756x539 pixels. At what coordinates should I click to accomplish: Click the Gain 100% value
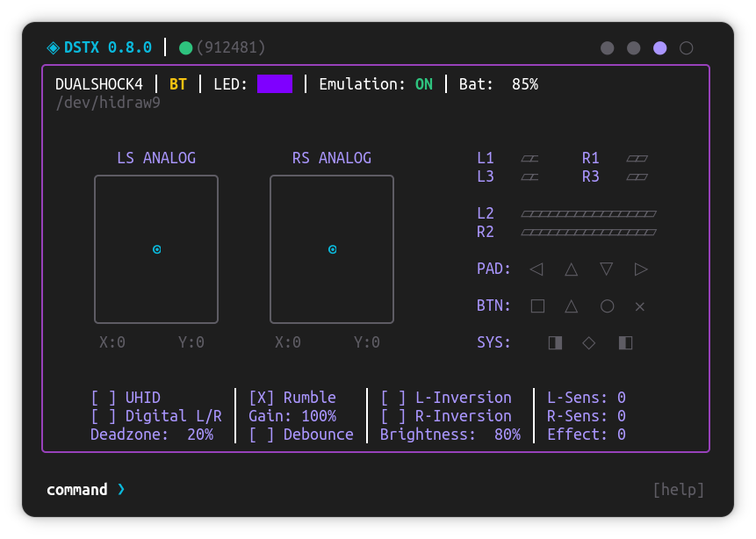pos(319,416)
